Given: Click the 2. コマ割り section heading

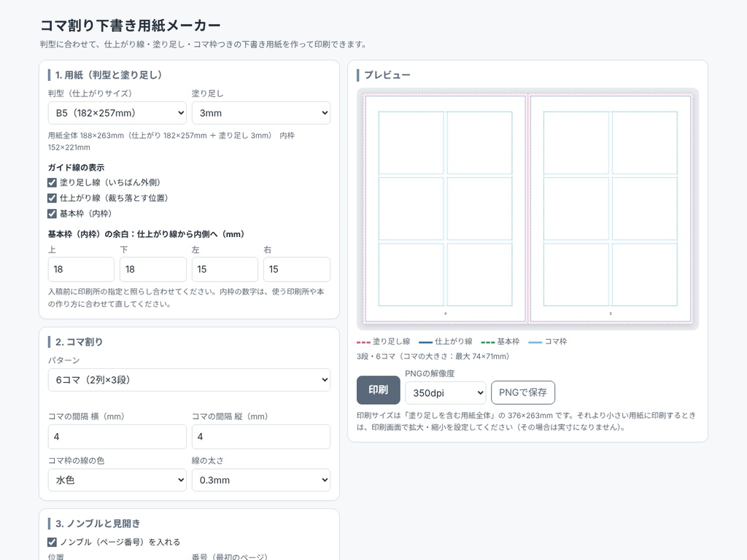Looking at the screenshot, I should 79,342.
